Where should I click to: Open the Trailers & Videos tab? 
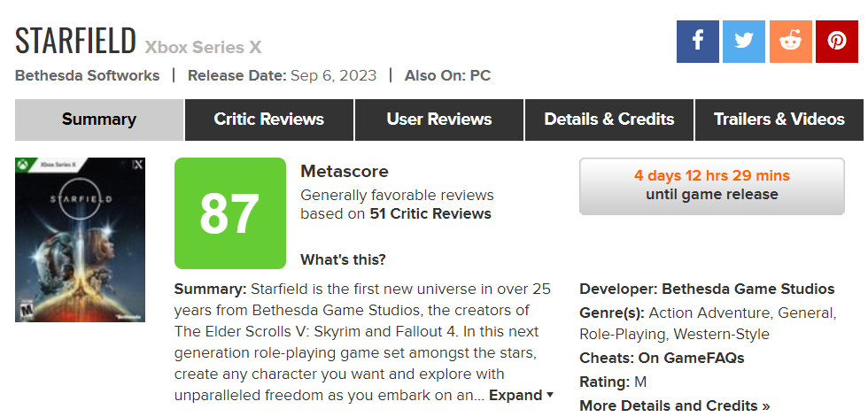click(779, 120)
